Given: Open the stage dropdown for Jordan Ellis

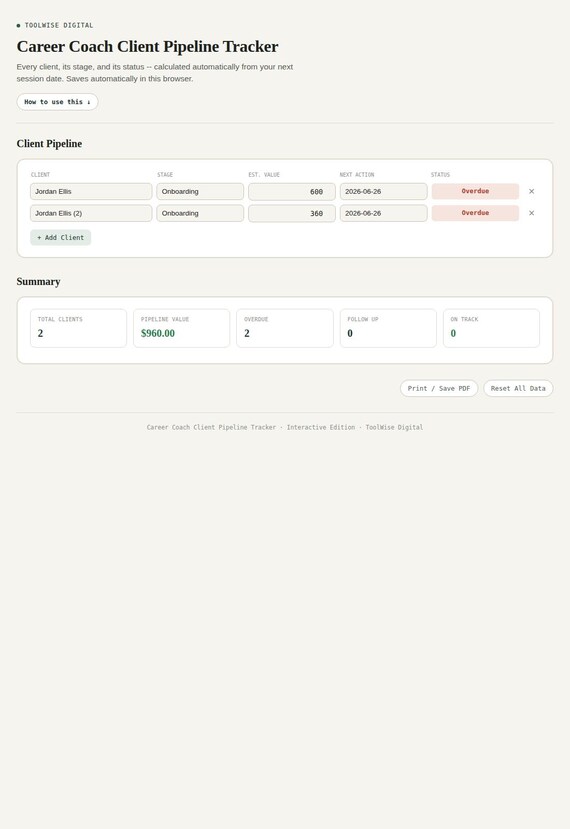Looking at the screenshot, I should coord(200,191).
